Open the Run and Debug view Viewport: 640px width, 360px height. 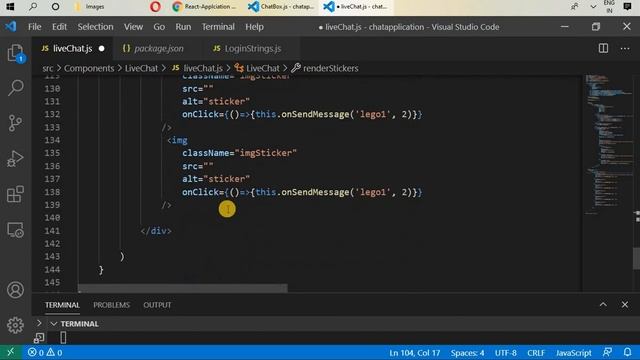[x=16, y=158]
